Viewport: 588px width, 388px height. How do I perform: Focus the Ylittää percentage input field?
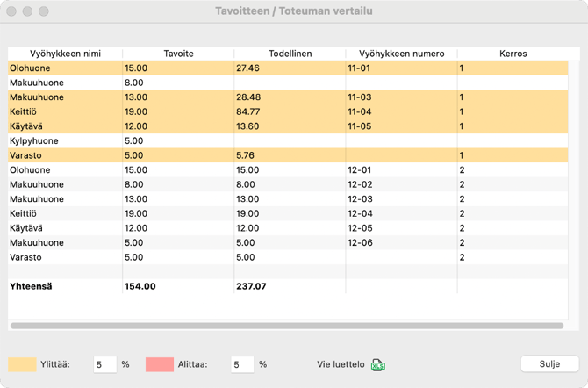[x=104, y=364]
